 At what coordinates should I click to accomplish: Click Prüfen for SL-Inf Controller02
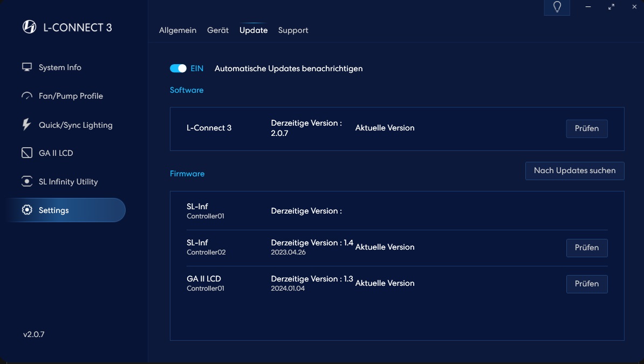[586, 248]
